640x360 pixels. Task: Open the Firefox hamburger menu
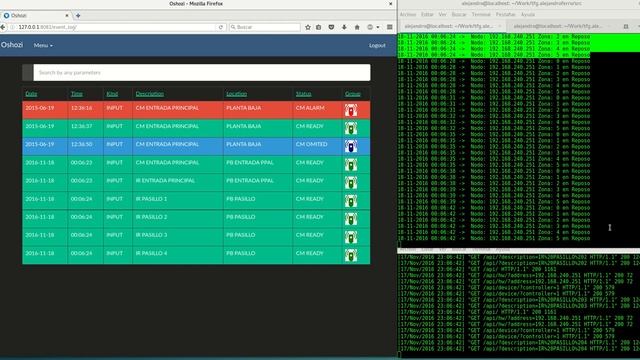390,27
